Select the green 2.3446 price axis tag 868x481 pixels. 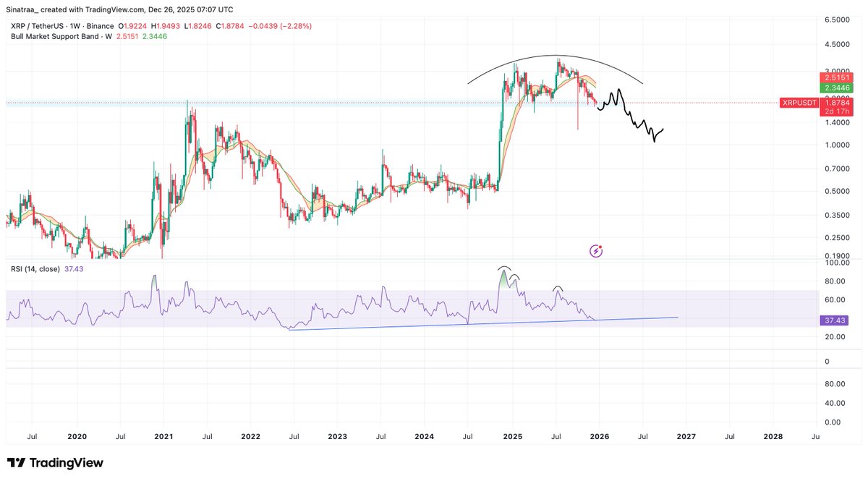pos(837,88)
